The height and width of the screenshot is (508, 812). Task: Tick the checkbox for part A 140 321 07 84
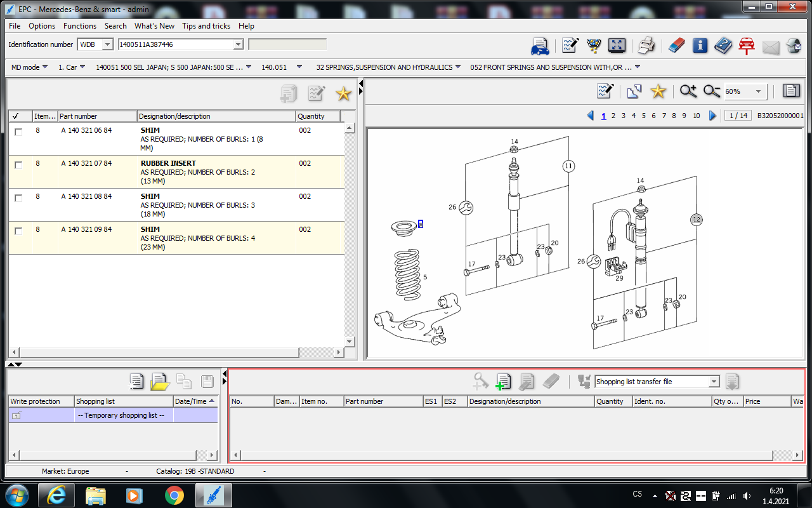click(18, 165)
